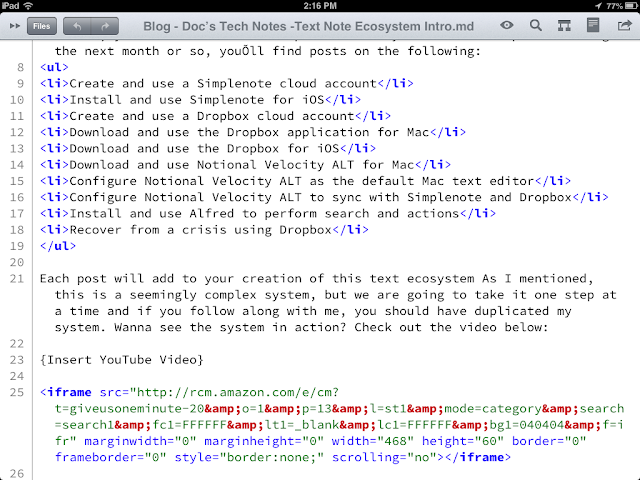Screen dimensions: 640x480
Task: Tap the Wi-Fi icon in status bar
Action: tap(28, 5)
